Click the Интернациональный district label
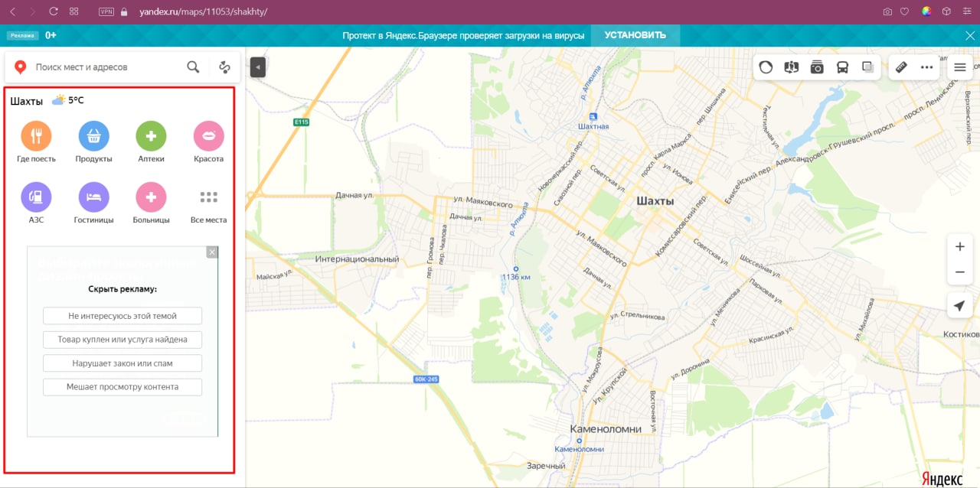Screen dimensions: 980x488 pyautogui.click(x=357, y=259)
